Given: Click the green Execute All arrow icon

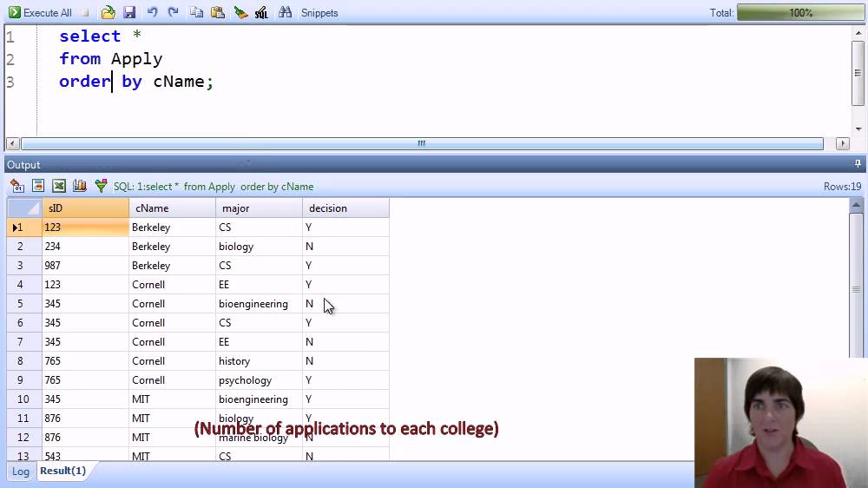Looking at the screenshot, I should 15,12.
